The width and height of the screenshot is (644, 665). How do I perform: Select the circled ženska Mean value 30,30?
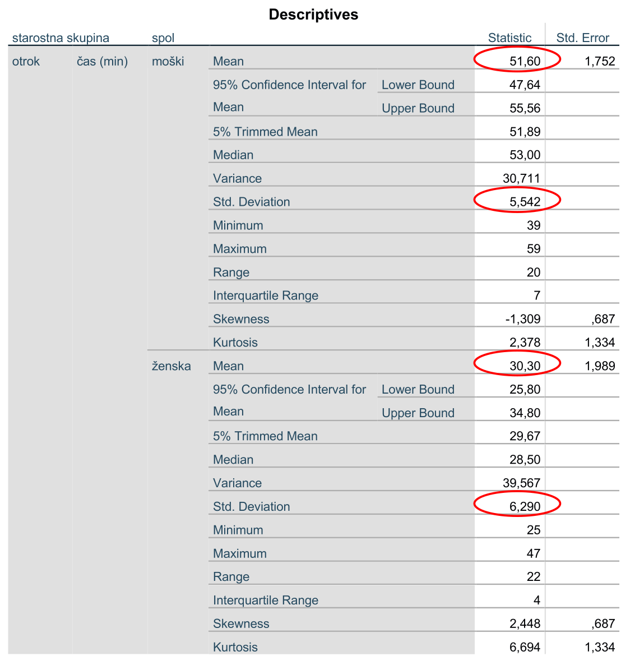pyautogui.click(x=525, y=366)
